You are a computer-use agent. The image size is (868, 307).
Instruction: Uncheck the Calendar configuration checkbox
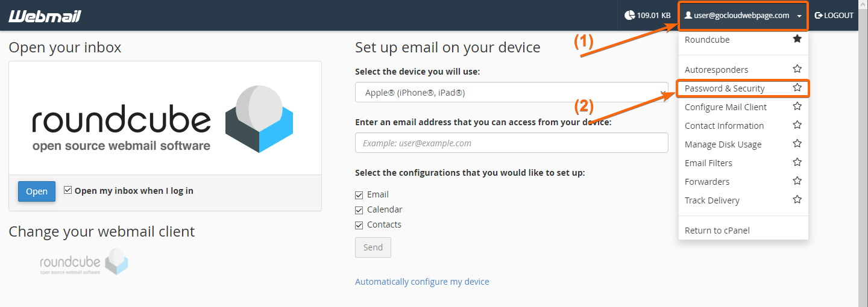[x=359, y=210]
